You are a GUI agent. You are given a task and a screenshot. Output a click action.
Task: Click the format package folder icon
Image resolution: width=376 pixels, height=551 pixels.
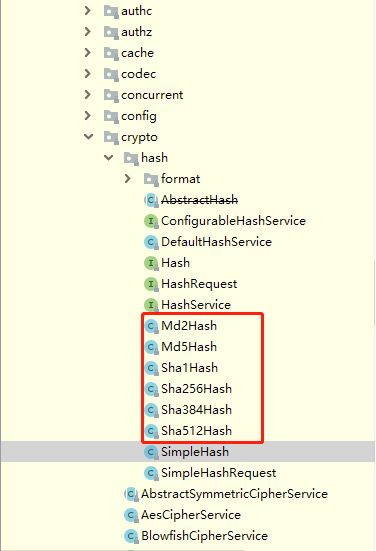coord(151,180)
